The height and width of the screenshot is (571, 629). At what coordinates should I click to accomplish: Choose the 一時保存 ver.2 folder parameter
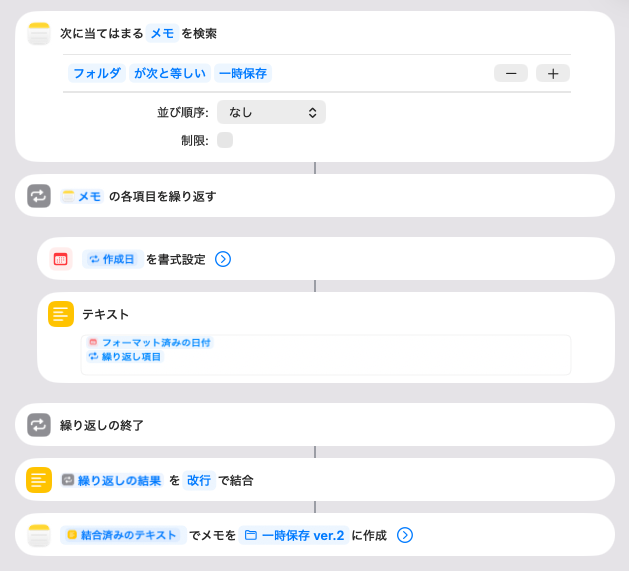pyautogui.click(x=294, y=535)
